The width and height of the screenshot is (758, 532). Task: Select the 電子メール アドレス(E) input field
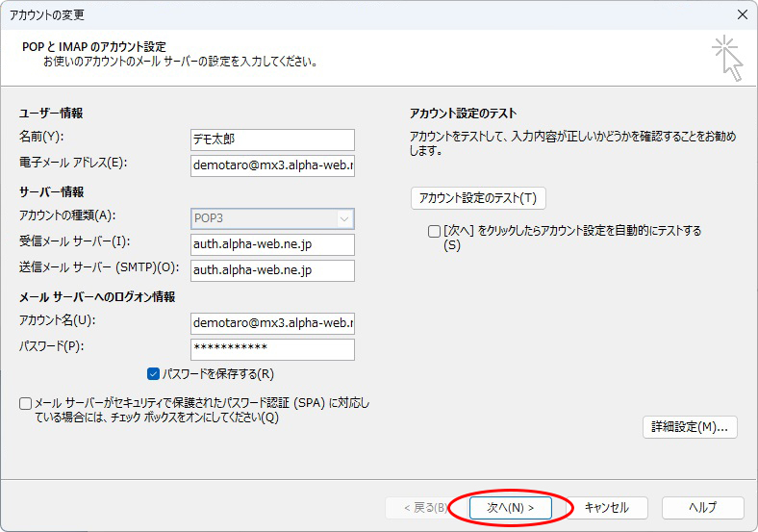tap(272, 165)
